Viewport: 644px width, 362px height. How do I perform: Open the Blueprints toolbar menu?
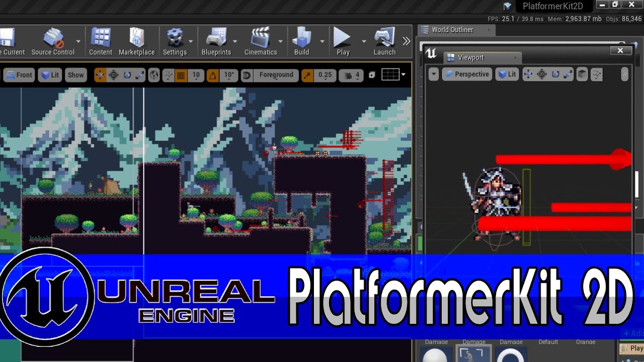216,42
